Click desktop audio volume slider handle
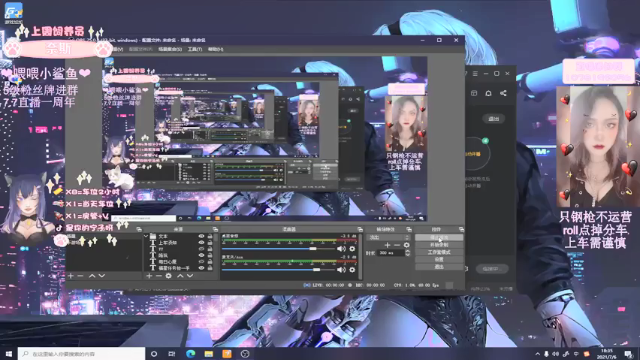This screenshot has height=360, width=640. point(313,249)
